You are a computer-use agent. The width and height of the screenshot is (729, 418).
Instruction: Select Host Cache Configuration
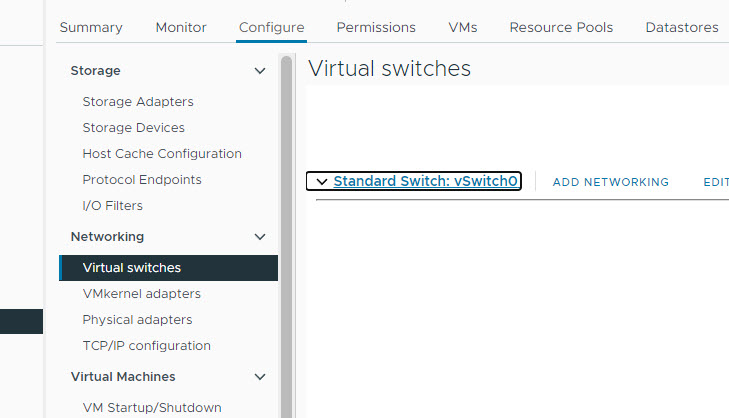162,153
